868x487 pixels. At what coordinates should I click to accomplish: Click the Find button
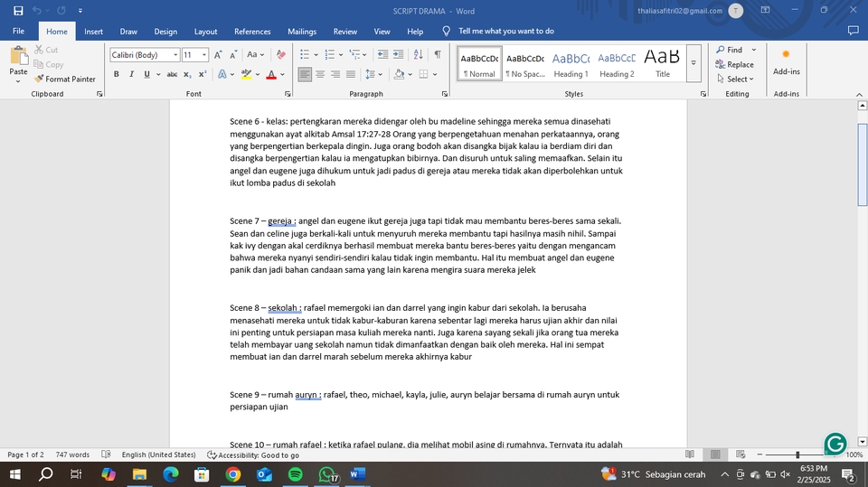tap(729, 50)
